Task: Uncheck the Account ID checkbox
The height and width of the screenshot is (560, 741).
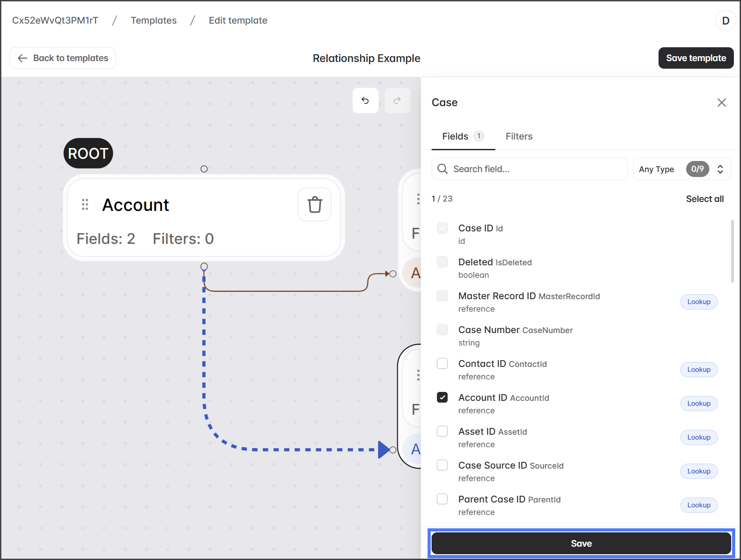Action: pos(442,398)
